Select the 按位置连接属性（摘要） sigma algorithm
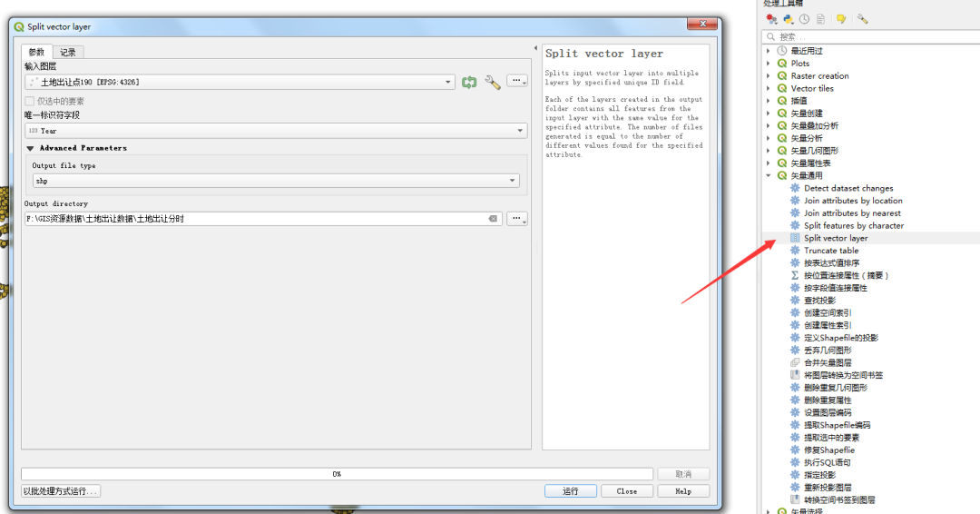Image resolution: width=980 pixels, height=514 pixels. pos(845,275)
